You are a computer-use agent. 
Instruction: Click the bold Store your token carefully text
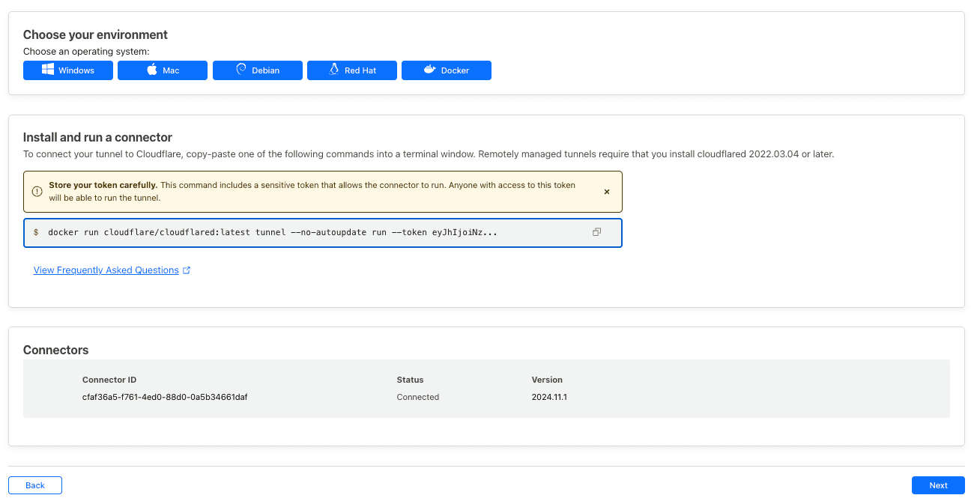pos(103,185)
